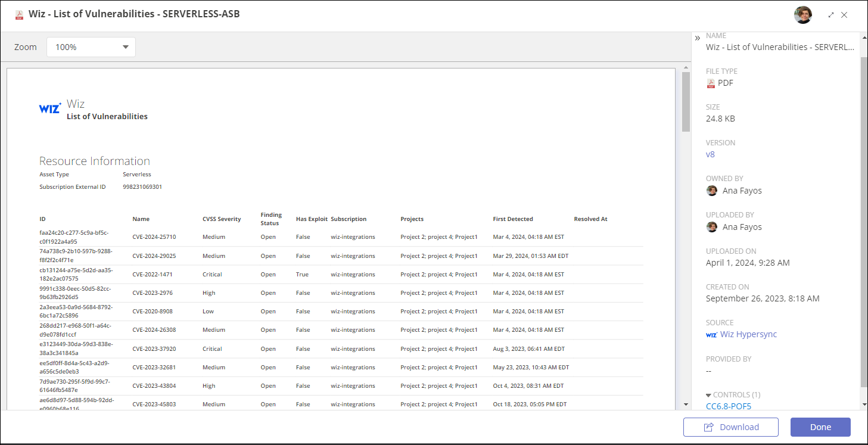Click the Projects column header

tap(412, 219)
